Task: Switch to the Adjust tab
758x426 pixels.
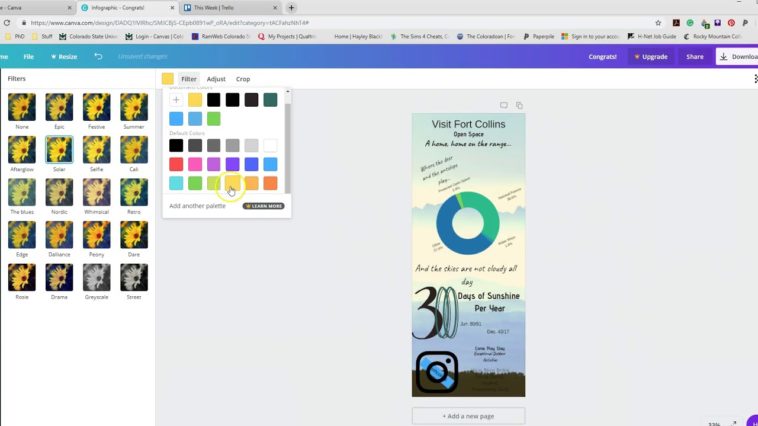Action: click(x=216, y=79)
